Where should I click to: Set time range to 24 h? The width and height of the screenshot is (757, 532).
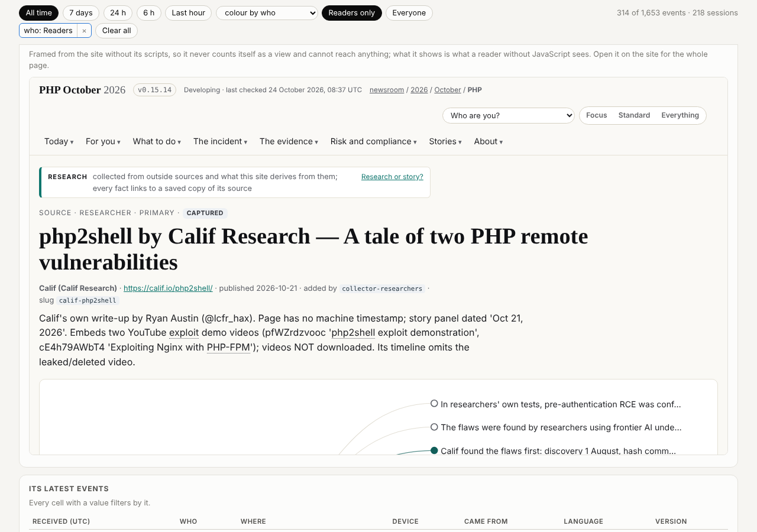pos(118,13)
